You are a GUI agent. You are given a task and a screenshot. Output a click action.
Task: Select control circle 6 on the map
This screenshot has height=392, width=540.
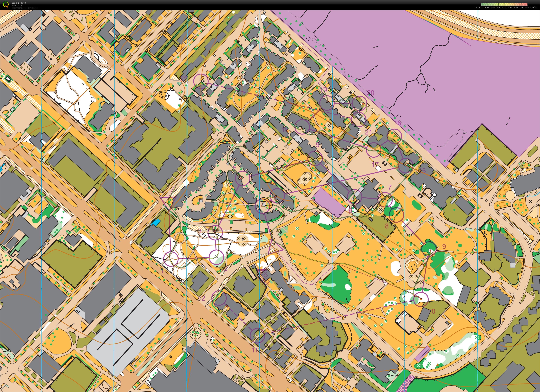pyautogui.click(x=355, y=197)
